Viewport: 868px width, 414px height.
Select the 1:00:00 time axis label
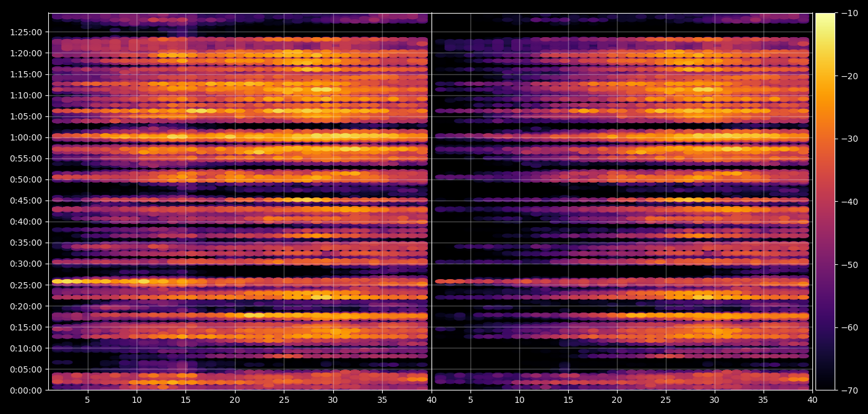[x=26, y=137]
